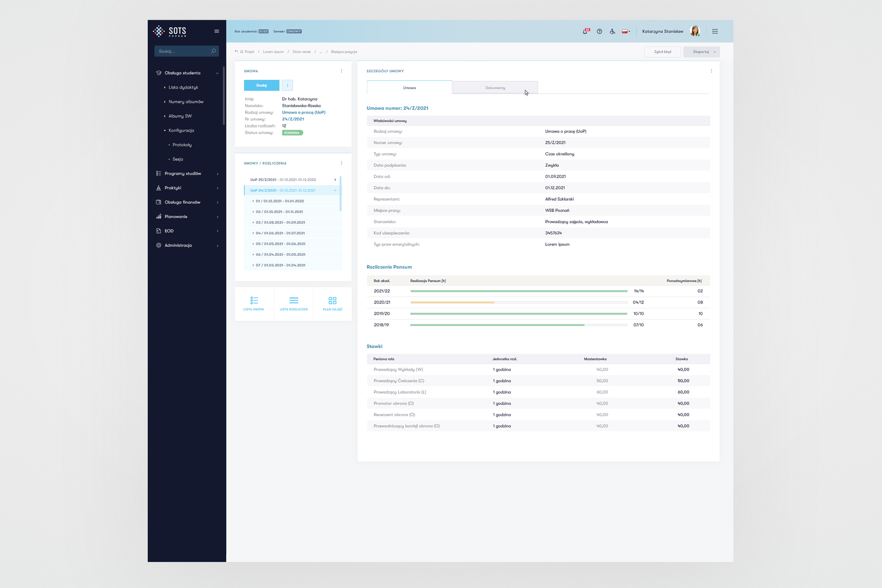Click the blue Dodaj button
The height and width of the screenshot is (588, 882).
pos(262,85)
